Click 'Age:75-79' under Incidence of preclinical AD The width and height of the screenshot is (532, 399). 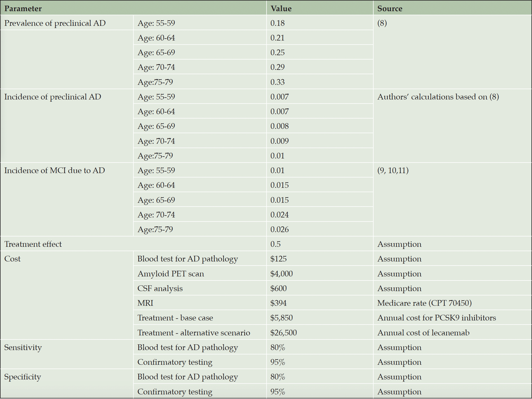[155, 156]
